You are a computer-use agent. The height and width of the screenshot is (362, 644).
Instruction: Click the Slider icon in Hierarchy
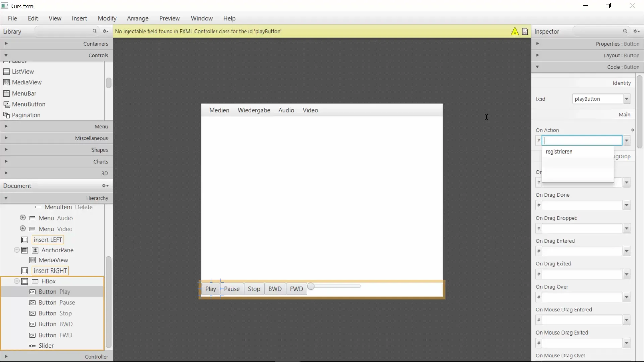point(32,346)
